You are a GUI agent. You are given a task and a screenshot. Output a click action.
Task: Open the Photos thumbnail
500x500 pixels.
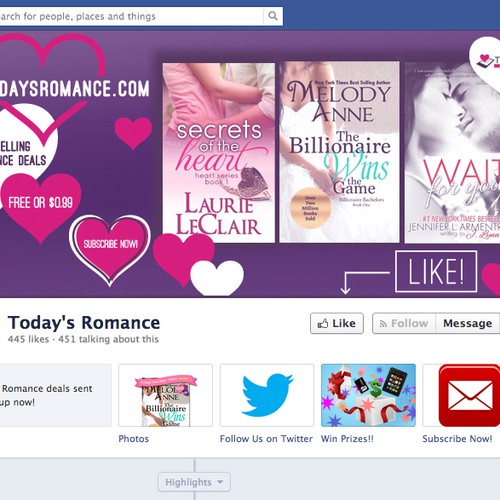pos(165,395)
